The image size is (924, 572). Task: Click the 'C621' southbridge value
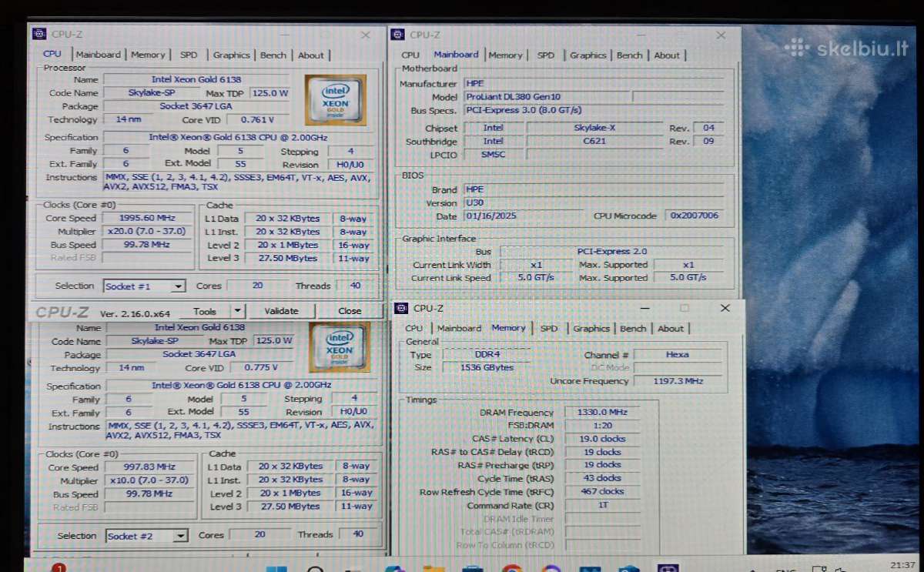[x=594, y=142]
